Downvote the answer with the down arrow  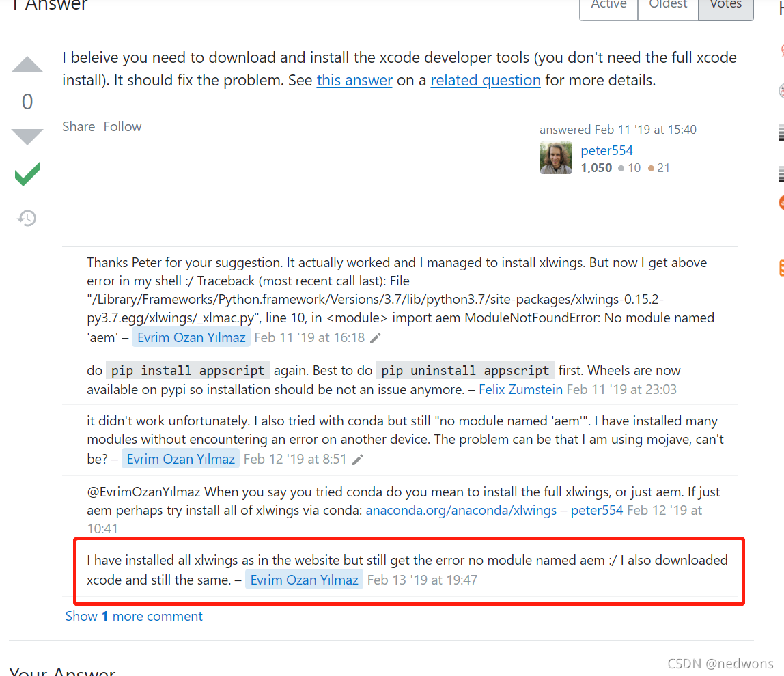coord(27,137)
